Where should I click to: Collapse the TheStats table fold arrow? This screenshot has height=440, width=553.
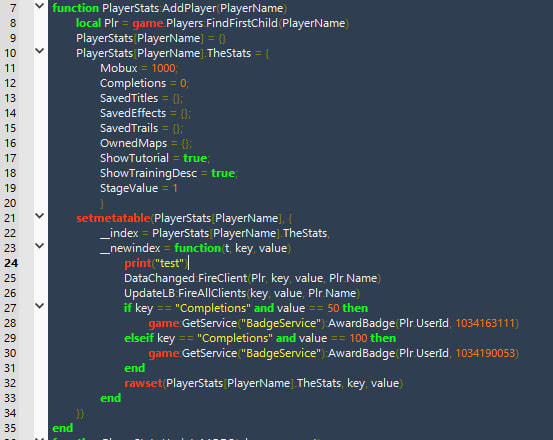click(x=40, y=51)
